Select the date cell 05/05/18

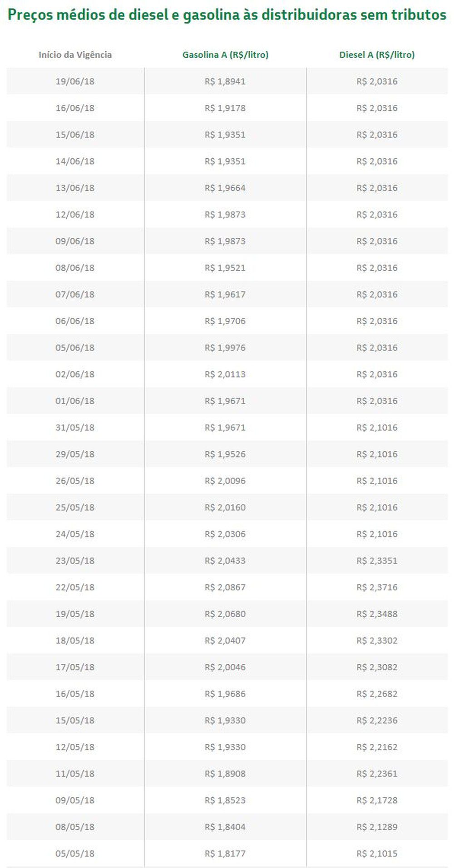pos(75,853)
